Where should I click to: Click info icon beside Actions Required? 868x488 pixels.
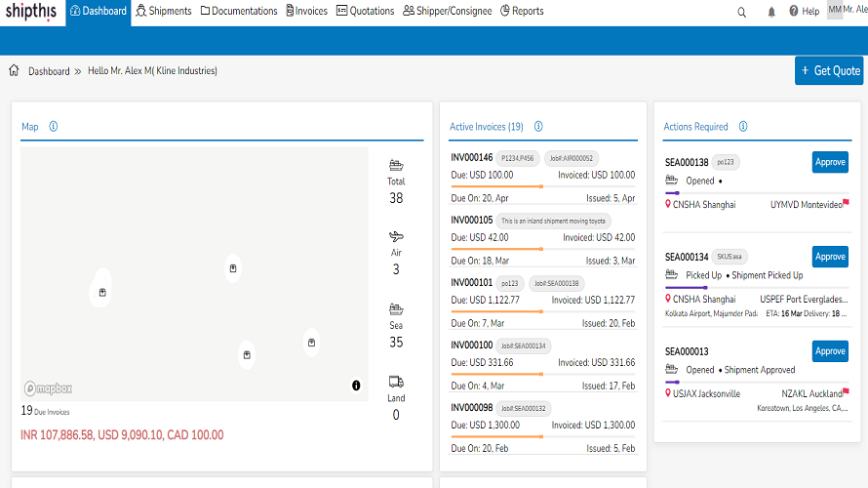pos(743,126)
